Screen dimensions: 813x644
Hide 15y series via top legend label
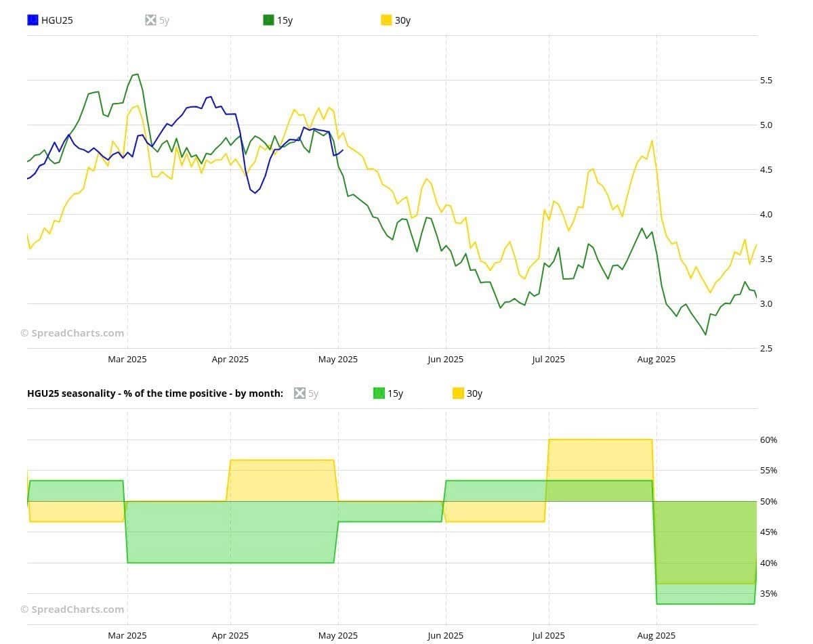point(285,20)
